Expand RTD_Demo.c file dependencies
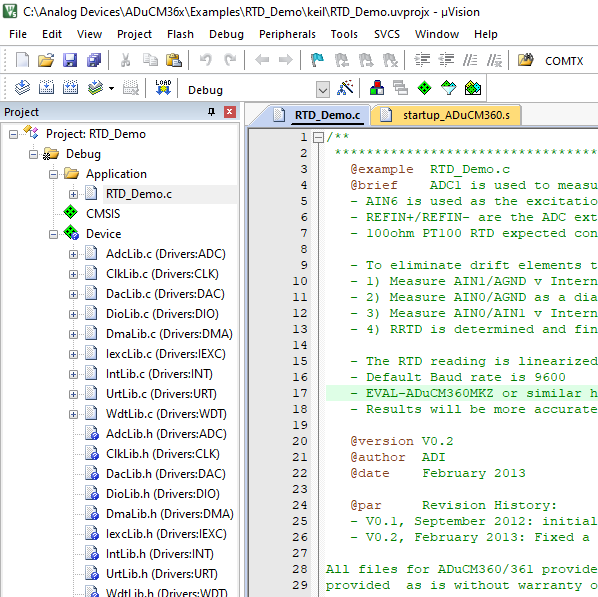The height and width of the screenshot is (597, 598). 73,194
